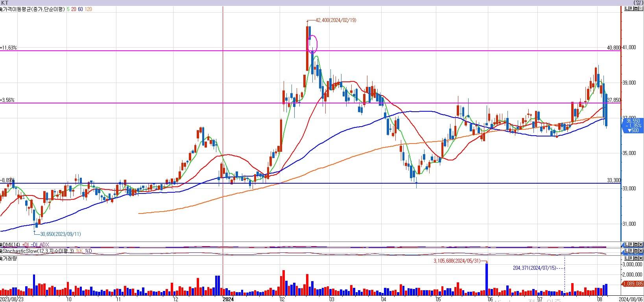Close the DMI indicator panel with its X button
The height and width of the screenshot is (302, 644).
(641, 245)
